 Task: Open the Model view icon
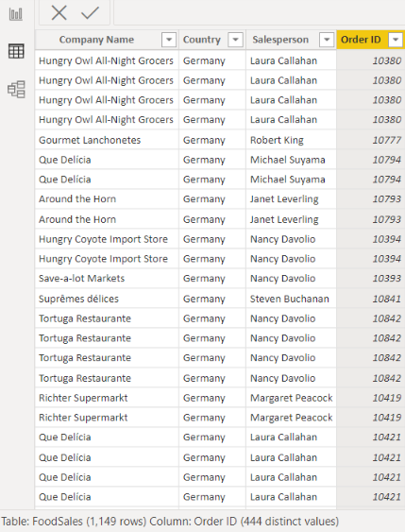pyautogui.click(x=16, y=89)
